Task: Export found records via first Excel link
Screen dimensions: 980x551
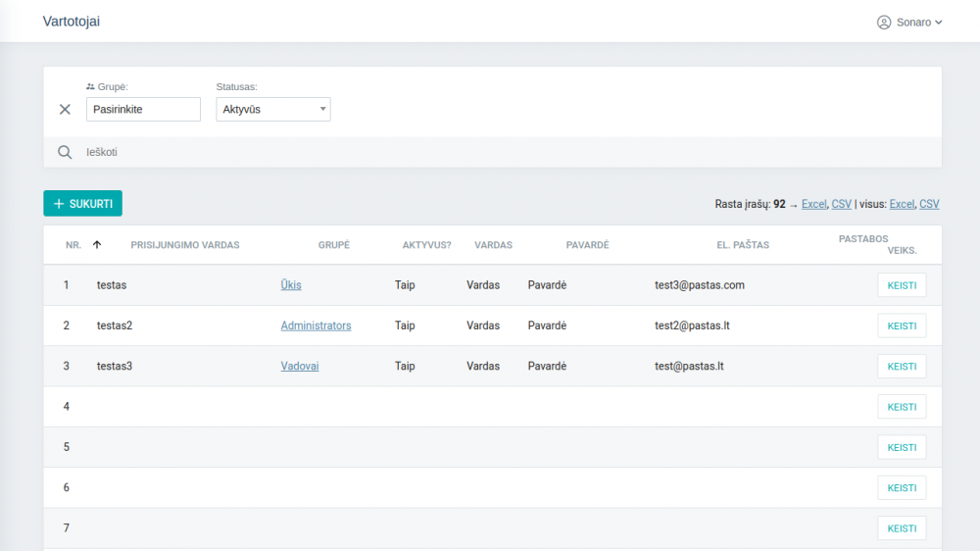Action: pos(813,204)
